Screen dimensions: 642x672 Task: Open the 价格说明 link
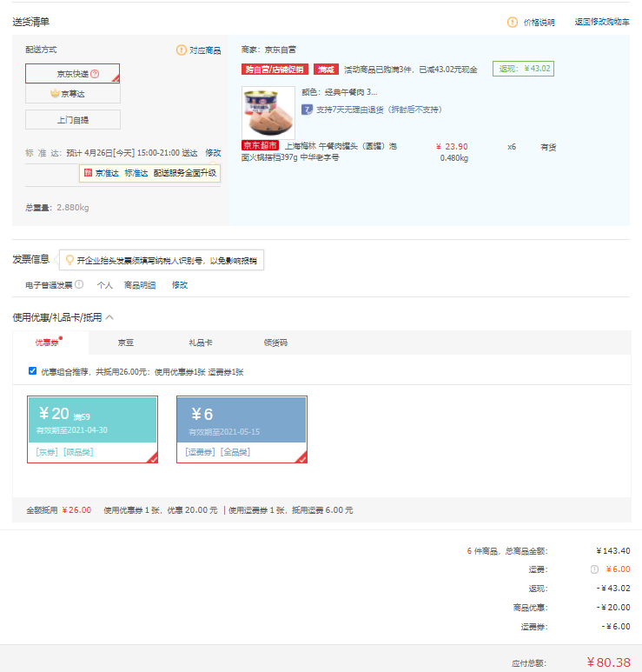(x=539, y=23)
